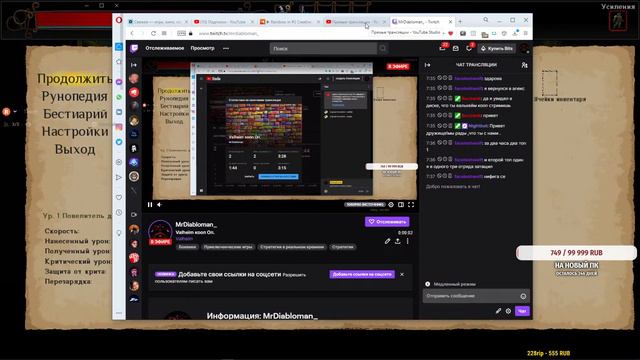Click the search magnifier button on Twitch
Image resolution: width=640 pixels, height=360 pixels.
(382, 48)
